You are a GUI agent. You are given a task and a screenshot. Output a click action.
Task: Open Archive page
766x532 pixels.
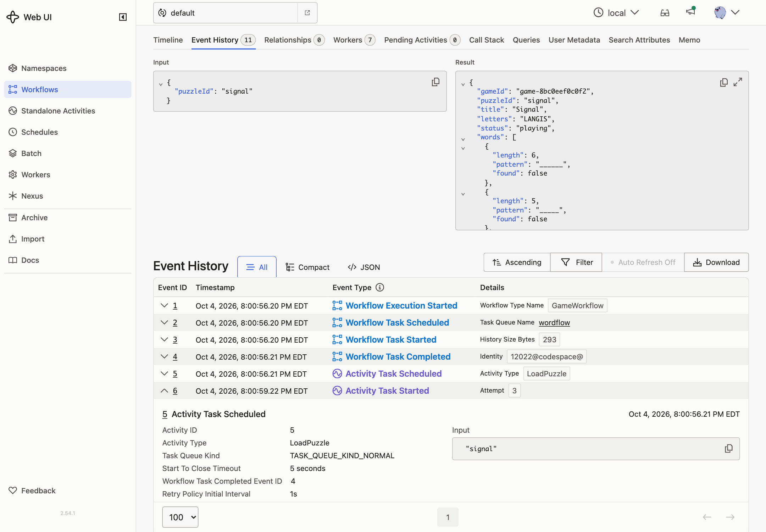click(x=68, y=217)
